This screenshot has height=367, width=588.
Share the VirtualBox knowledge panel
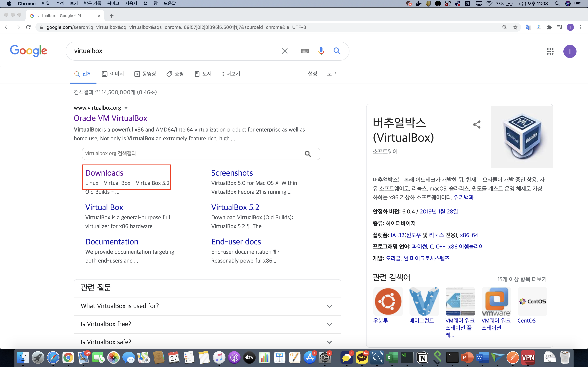point(477,125)
